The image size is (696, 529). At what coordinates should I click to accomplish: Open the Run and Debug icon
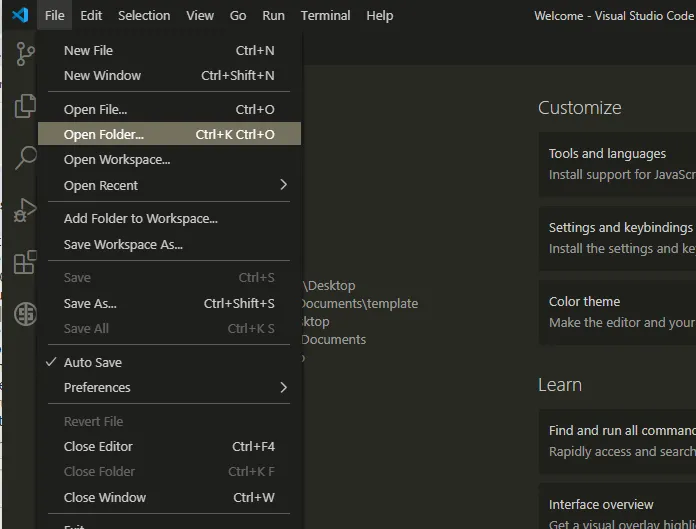coord(25,210)
